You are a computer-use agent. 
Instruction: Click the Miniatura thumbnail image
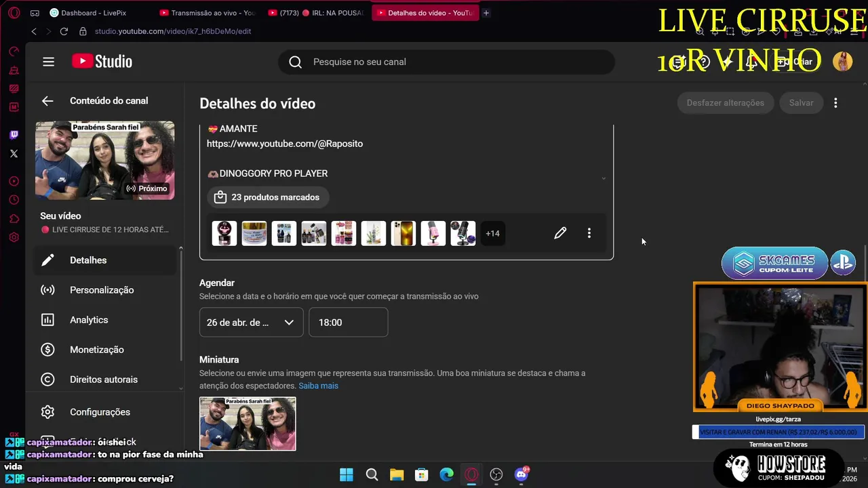[248, 424]
